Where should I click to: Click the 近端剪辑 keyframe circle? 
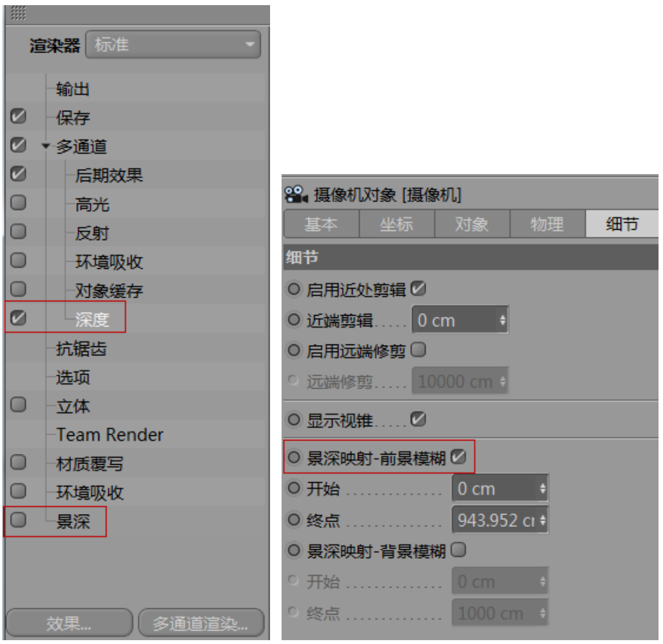pyautogui.click(x=294, y=319)
